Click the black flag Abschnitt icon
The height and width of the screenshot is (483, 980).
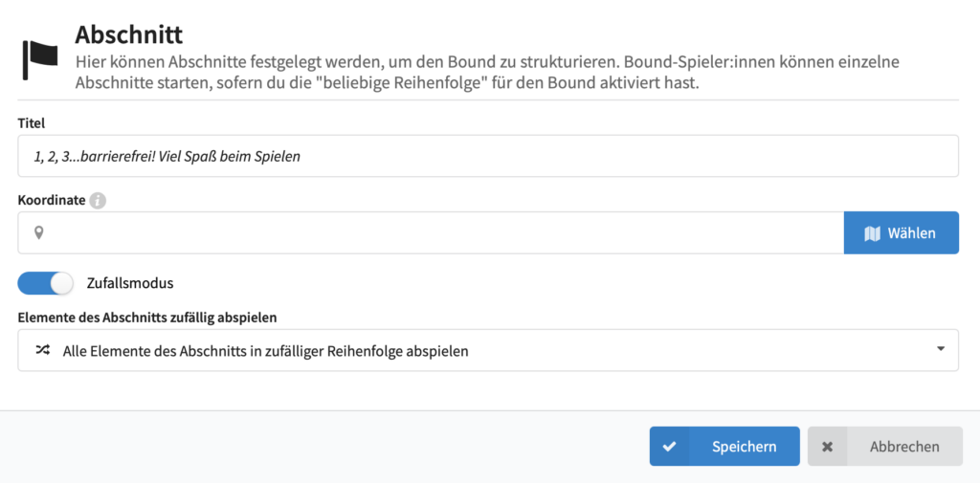point(40,58)
